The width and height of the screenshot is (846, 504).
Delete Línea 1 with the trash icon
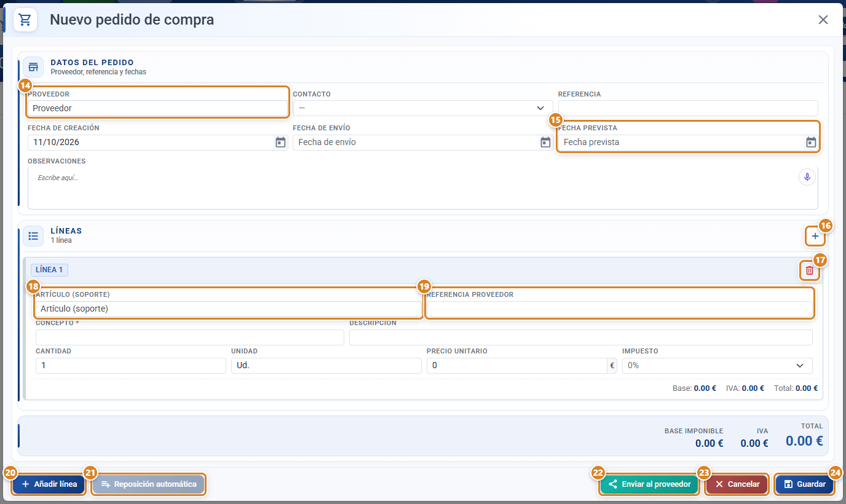pos(809,270)
